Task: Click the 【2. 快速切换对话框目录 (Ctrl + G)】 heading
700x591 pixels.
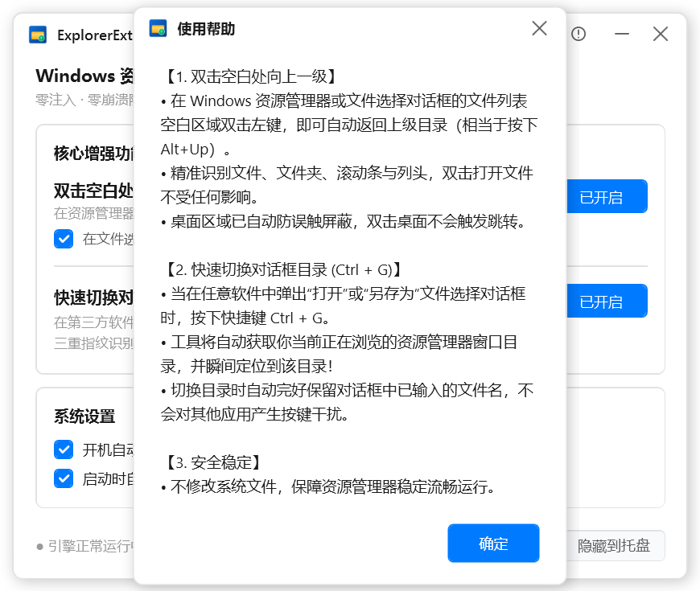Action: click(x=283, y=270)
